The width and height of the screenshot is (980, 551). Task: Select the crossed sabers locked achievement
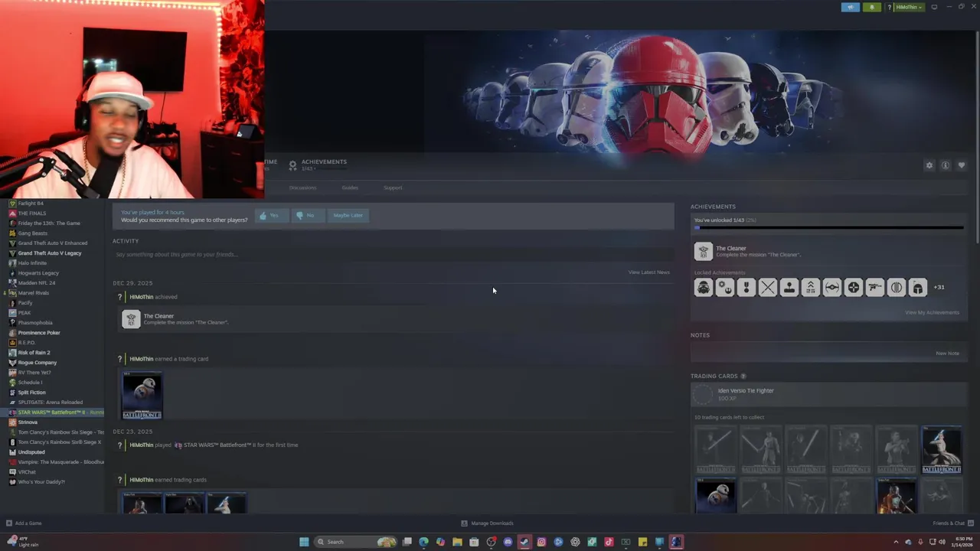tap(768, 288)
